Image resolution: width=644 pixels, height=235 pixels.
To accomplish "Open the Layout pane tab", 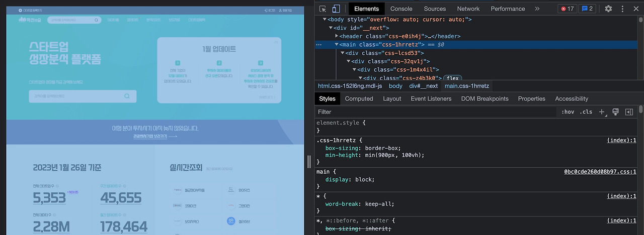I will (x=392, y=99).
